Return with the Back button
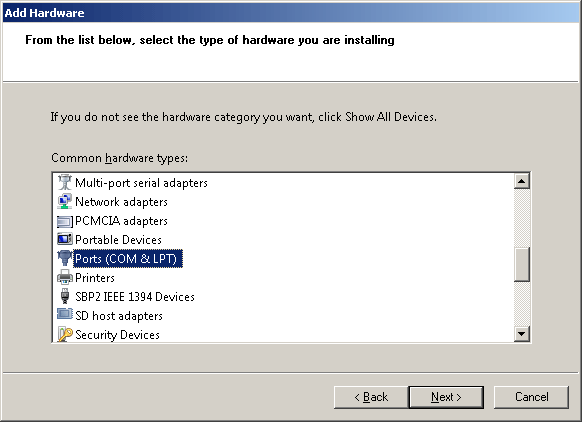 coord(371,397)
